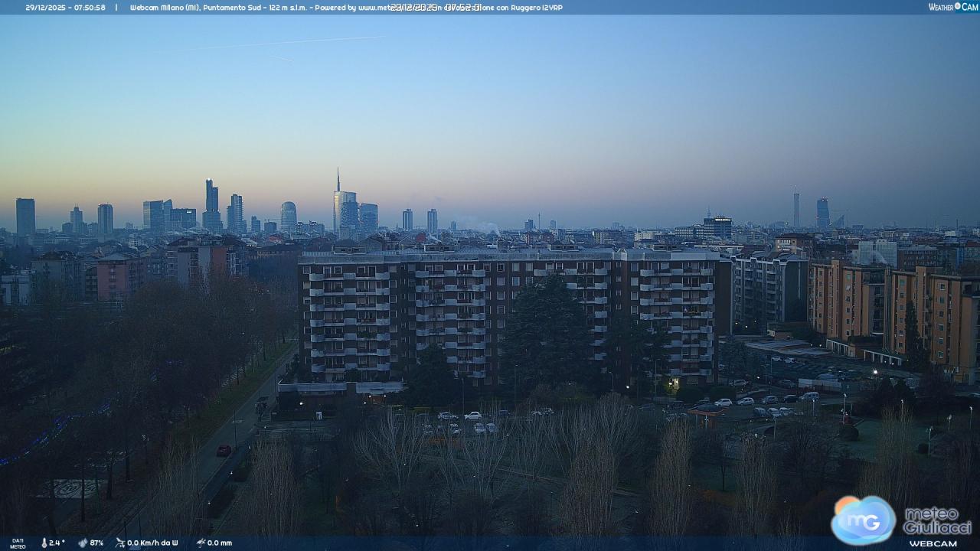This screenshot has height=551, width=980.
Task: Click the WeatherCAM logo in top corner
Action: (952, 7)
